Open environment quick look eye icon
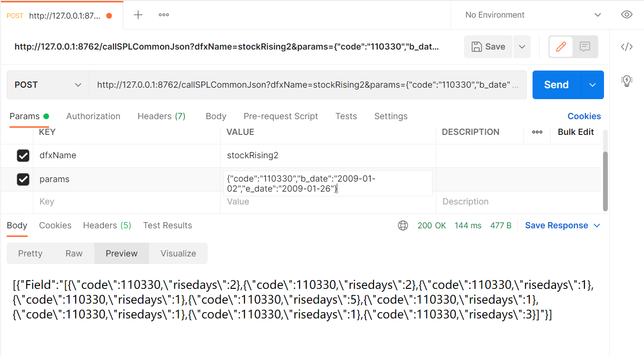 pyautogui.click(x=627, y=15)
